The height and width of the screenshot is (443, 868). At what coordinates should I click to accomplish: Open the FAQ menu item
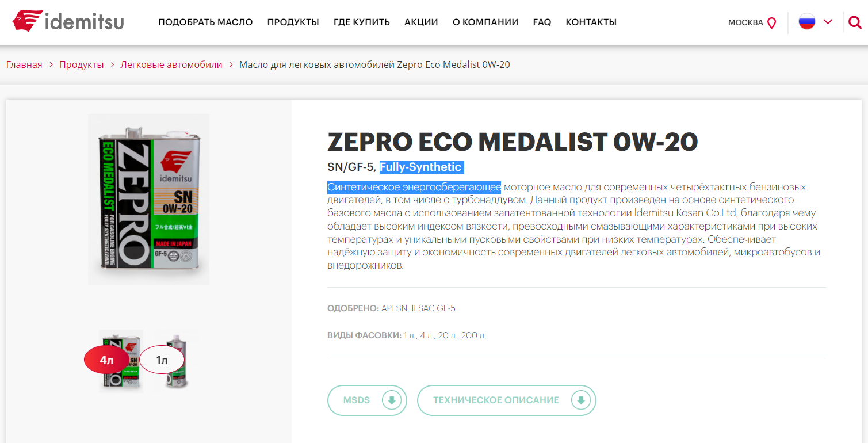pyautogui.click(x=542, y=22)
